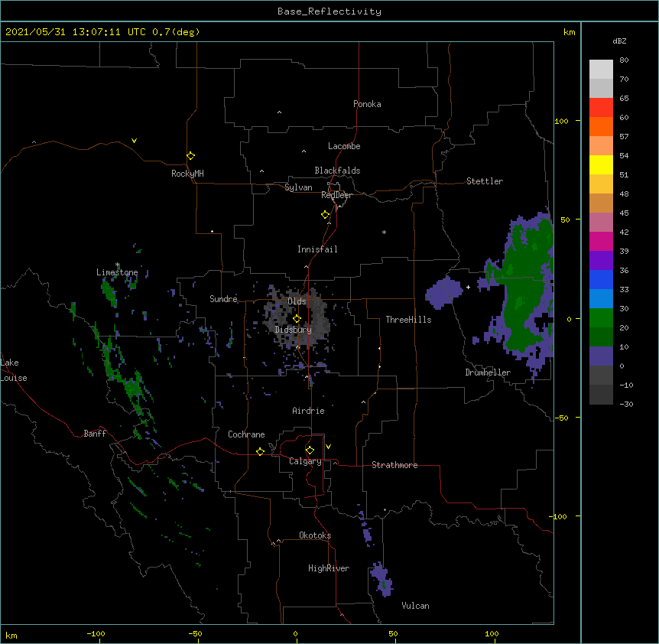659x644 pixels.
Task: Pick the yellow 51-54 dBZ legend swatch
Action: 601,164
